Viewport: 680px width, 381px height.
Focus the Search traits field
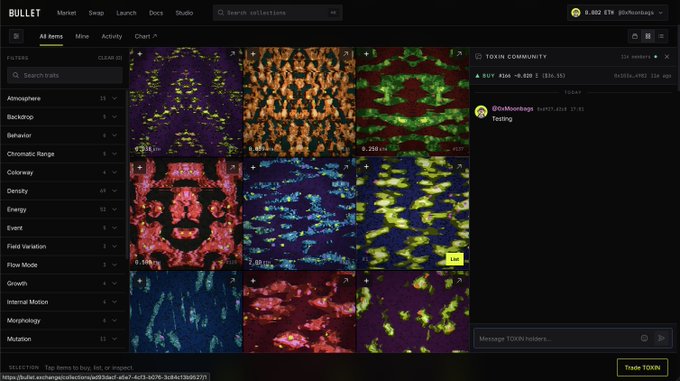pos(65,75)
